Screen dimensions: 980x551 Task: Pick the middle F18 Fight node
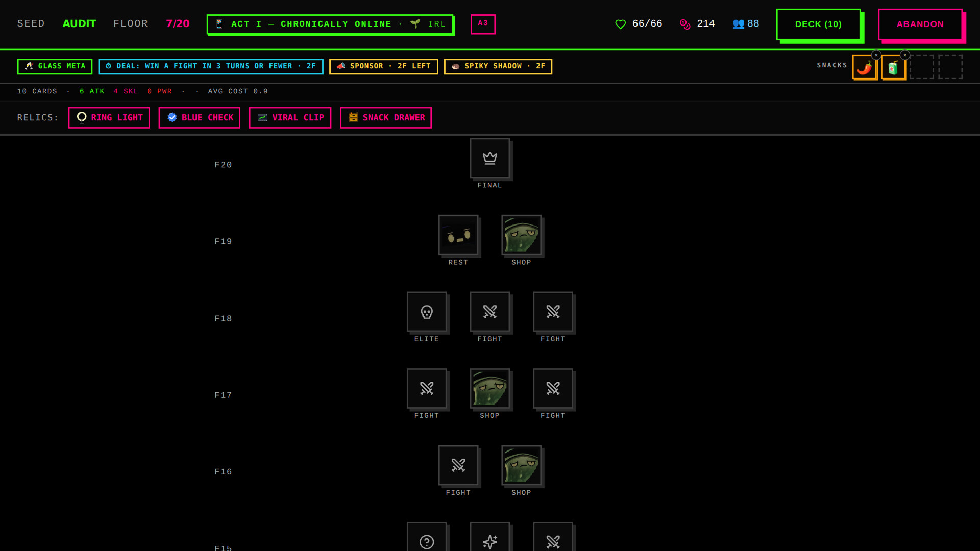490,312
